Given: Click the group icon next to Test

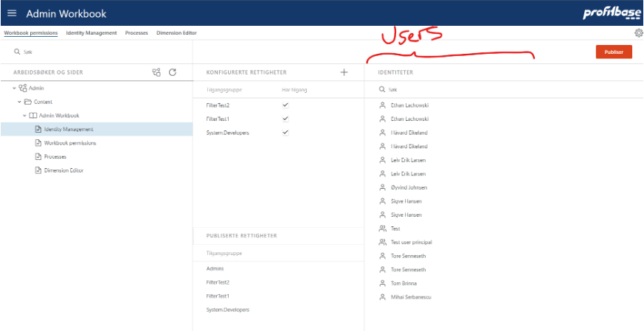Looking at the screenshot, I should coord(382,229).
